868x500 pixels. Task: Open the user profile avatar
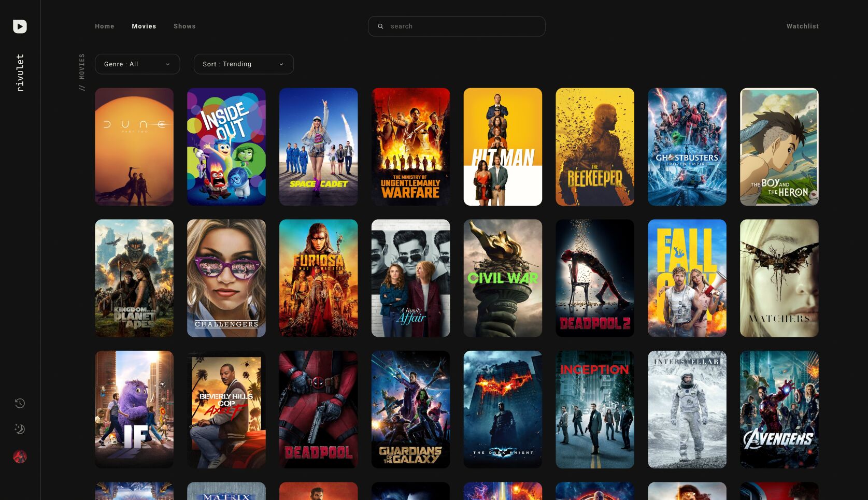click(x=20, y=456)
